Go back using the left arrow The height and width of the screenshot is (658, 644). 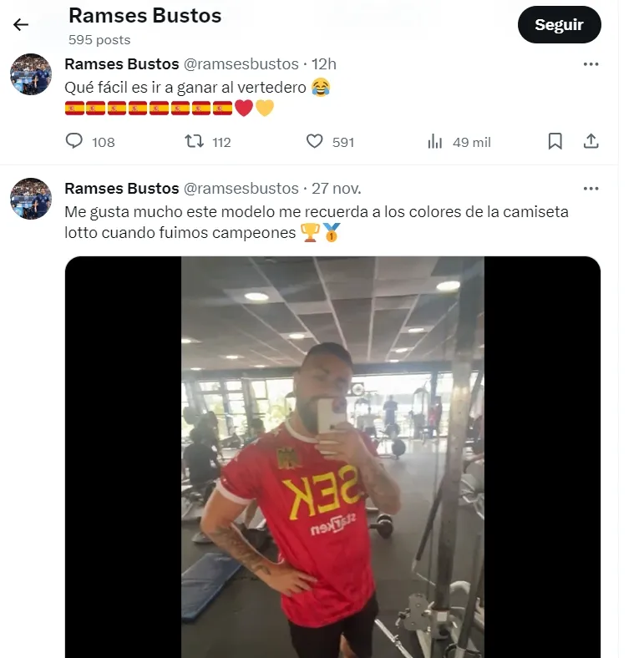(21, 24)
